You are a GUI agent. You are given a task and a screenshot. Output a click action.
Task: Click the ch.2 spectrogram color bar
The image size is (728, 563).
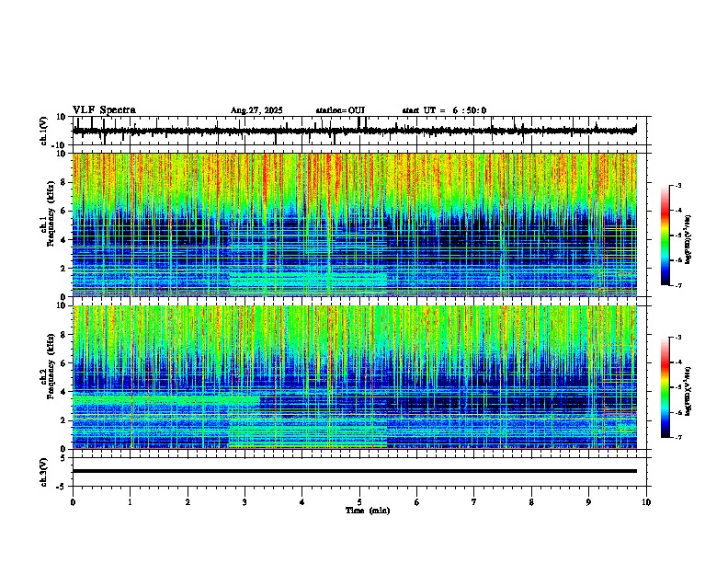click(665, 387)
